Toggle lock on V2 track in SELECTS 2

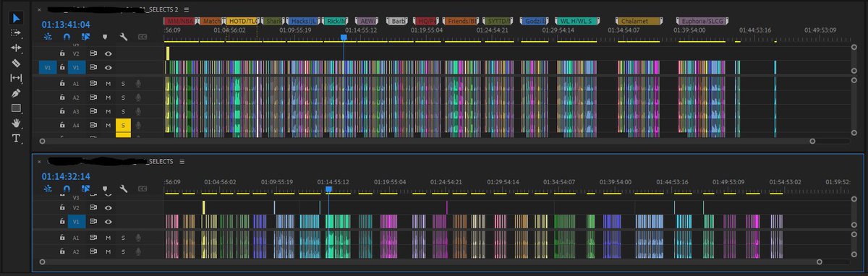(62, 53)
